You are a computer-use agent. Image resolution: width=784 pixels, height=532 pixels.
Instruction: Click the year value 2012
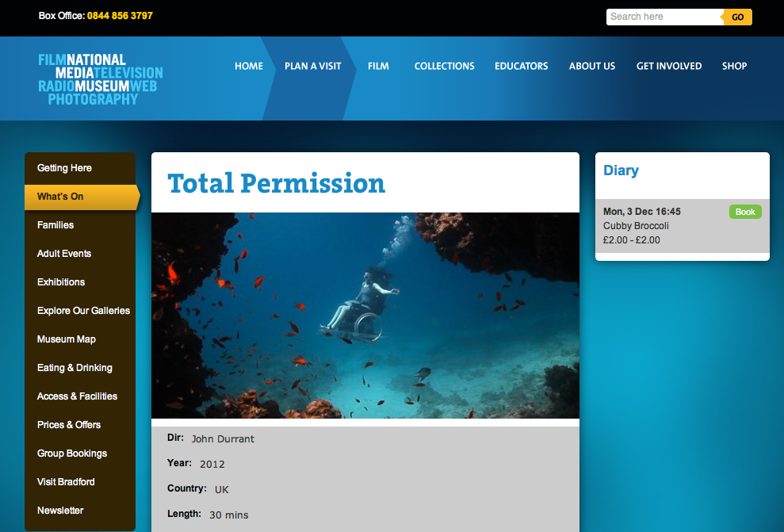tap(212, 464)
